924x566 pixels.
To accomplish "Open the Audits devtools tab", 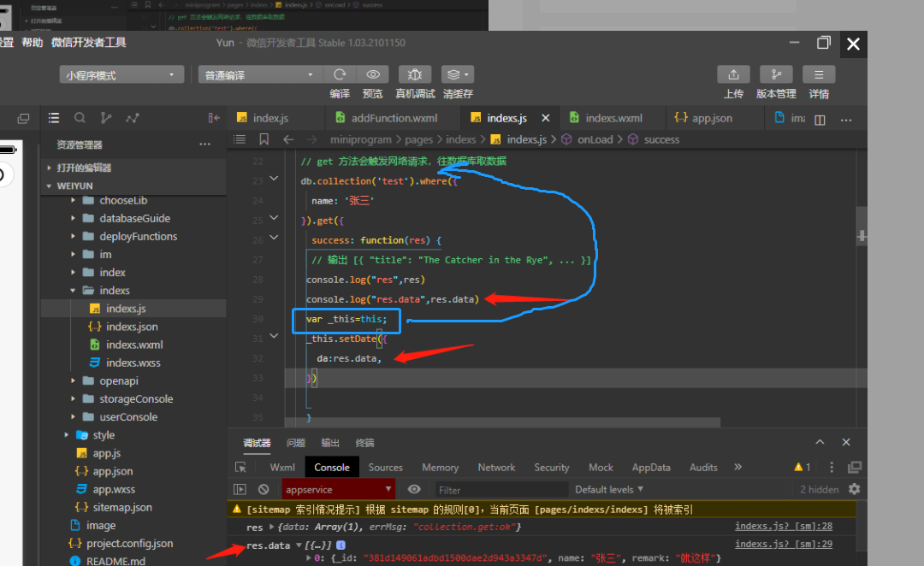I will pyautogui.click(x=703, y=467).
